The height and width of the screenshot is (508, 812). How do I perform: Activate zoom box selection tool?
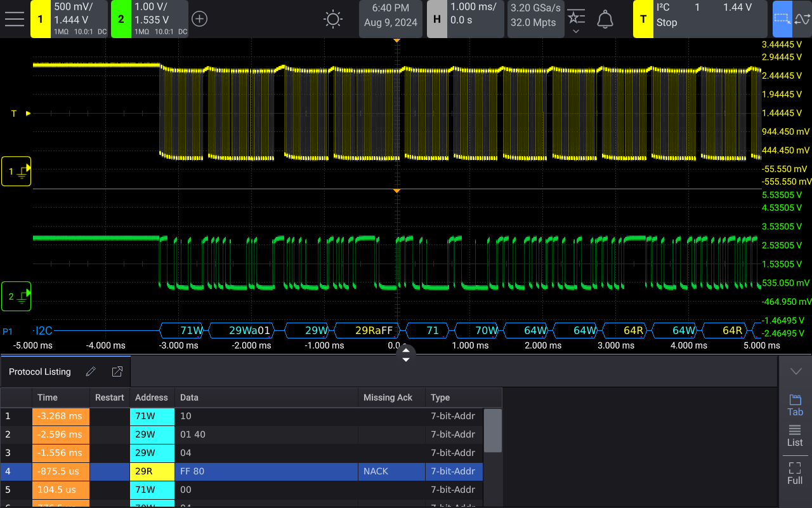[782, 19]
